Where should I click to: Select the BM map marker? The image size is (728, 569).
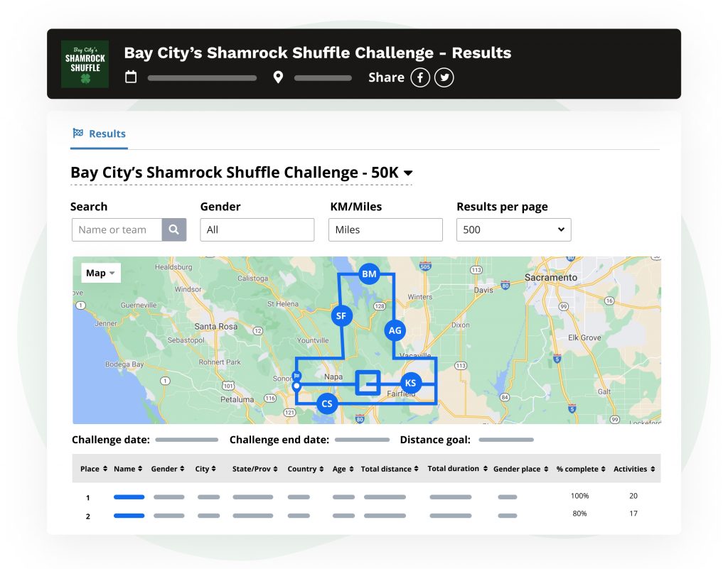coord(368,273)
